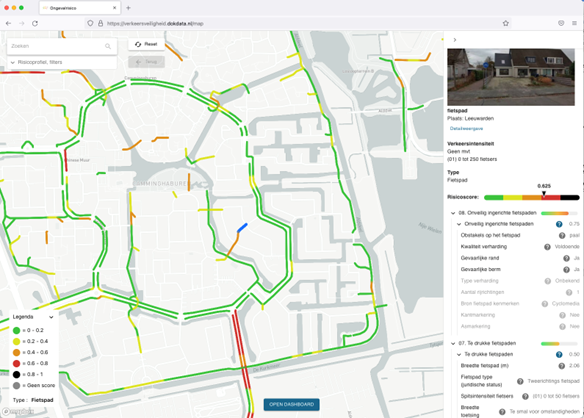Click help icon for Type verharding
The height and width of the screenshot is (418, 584).
click(x=548, y=281)
